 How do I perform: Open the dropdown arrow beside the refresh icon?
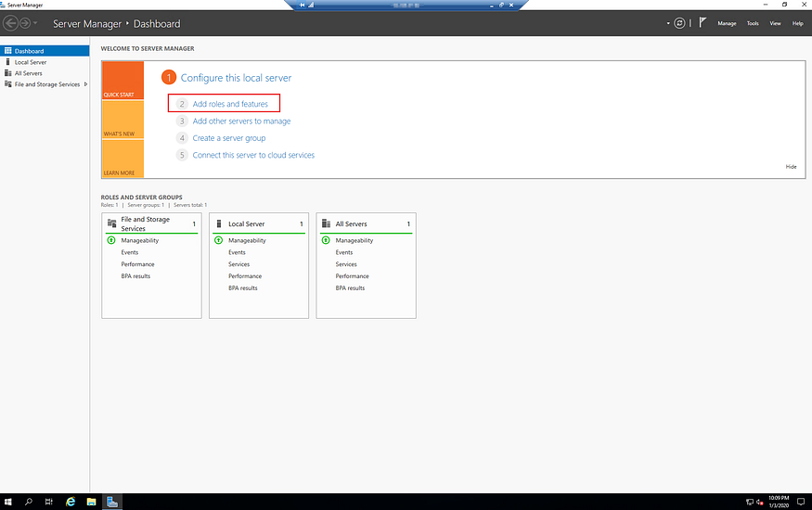tap(668, 23)
